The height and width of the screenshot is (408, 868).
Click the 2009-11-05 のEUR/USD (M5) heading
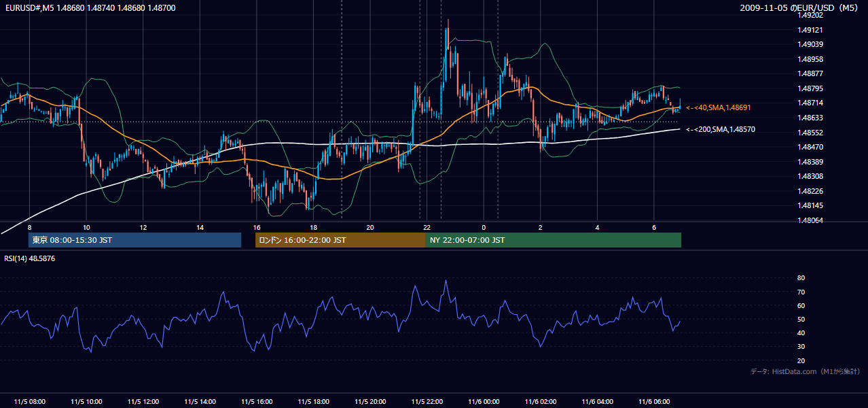click(x=800, y=8)
